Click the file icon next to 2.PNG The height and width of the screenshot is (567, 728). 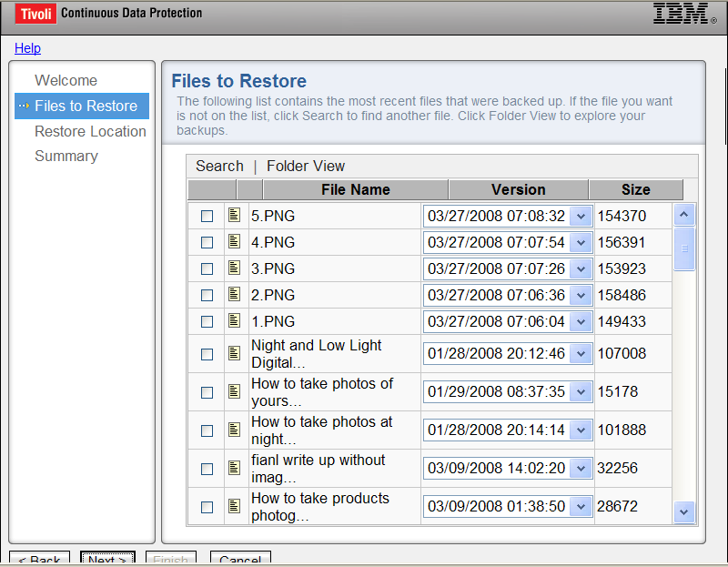click(235, 294)
